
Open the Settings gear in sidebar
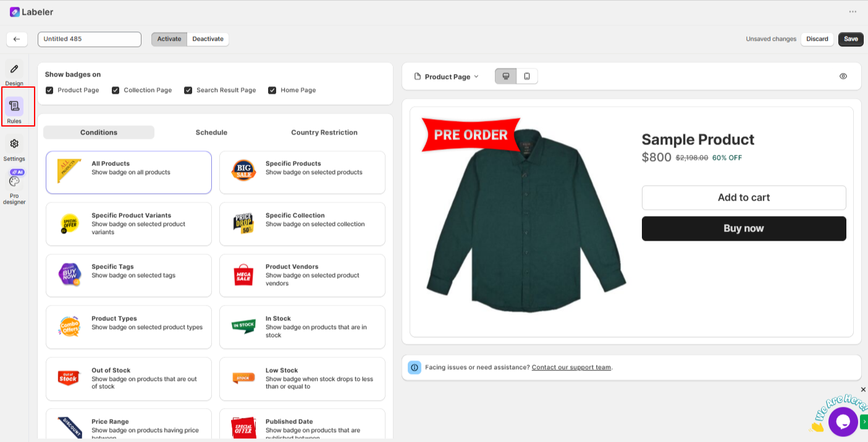14,144
